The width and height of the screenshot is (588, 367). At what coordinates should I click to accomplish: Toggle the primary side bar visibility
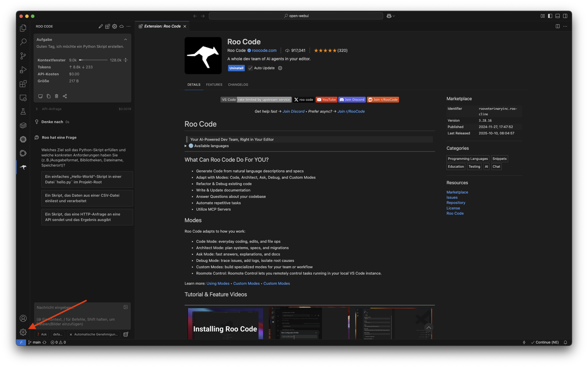click(x=550, y=16)
